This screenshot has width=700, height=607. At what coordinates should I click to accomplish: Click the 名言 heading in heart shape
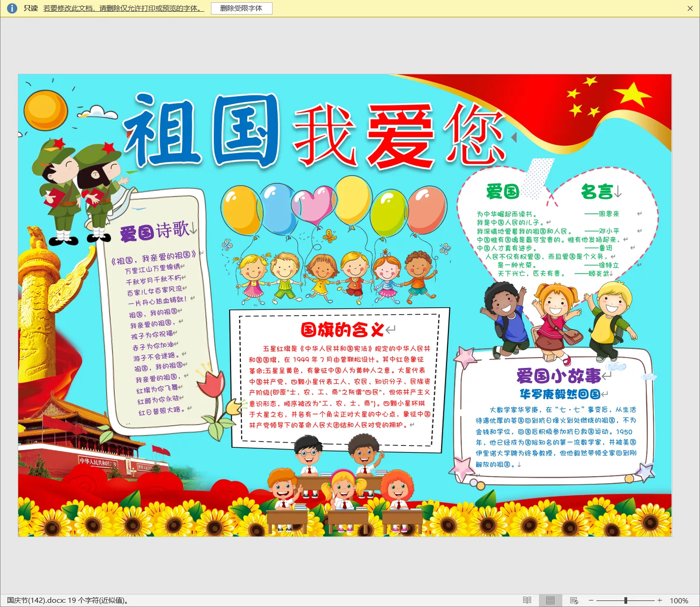pyautogui.click(x=597, y=191)
